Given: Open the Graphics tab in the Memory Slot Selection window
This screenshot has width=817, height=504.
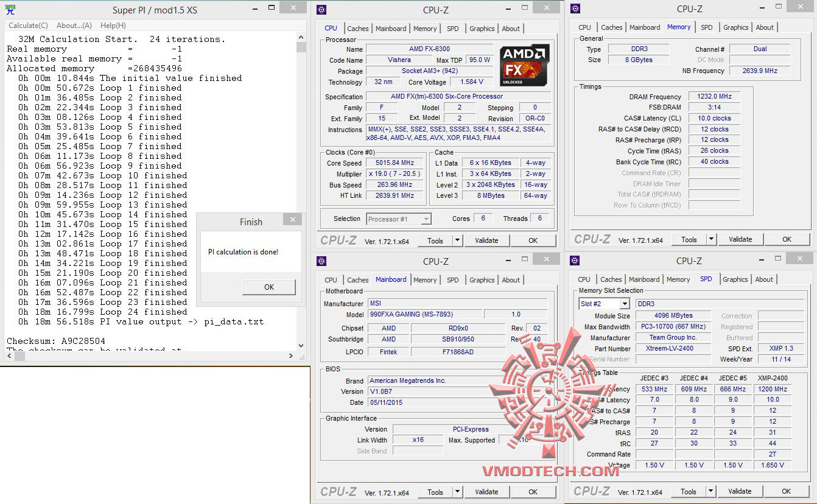Looking at the screenshot, I should [x=735, y=279].
